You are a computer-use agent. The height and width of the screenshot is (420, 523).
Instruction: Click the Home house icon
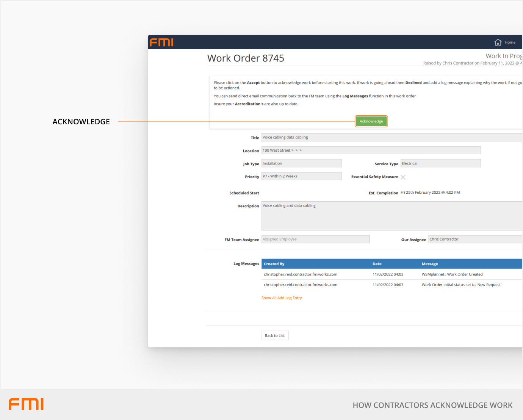click(x=498, y=42)
